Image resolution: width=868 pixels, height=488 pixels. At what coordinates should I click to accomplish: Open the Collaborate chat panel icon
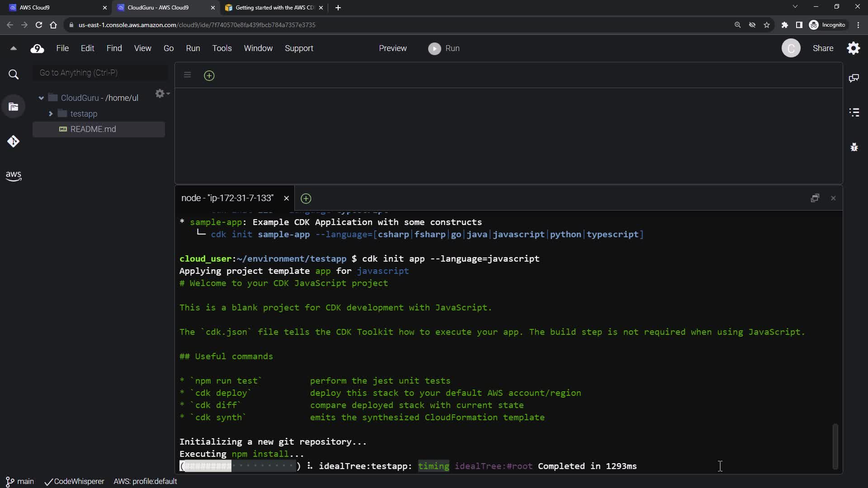(x=854, y=78)
